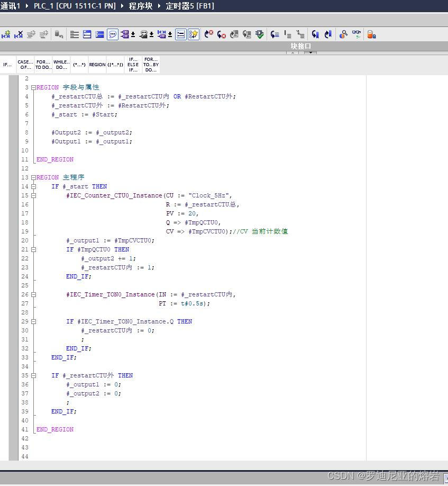This screenshot has height=486, width=448.
Task: Collapse CTU0 instance call on line 15
Action: [x=33, y=195]
